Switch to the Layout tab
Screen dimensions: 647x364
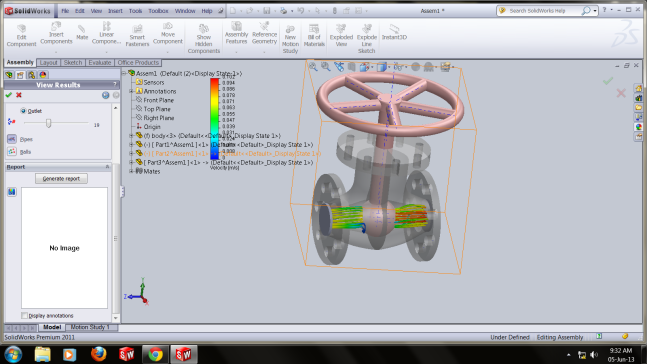pos(48,63)
